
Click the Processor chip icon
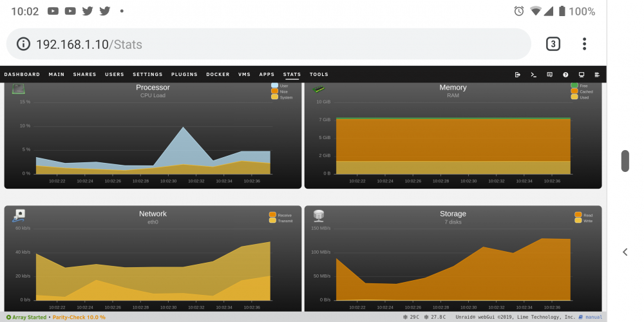pos(19,89)
